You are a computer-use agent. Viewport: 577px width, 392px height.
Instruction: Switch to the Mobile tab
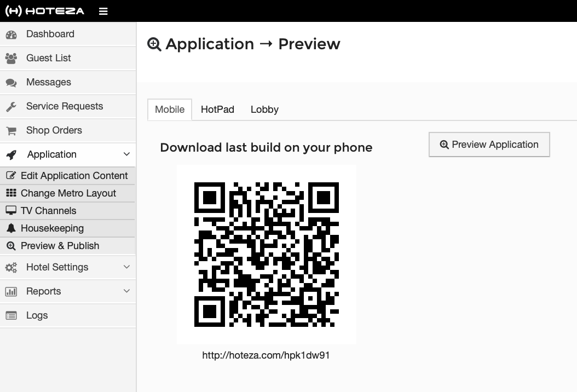[x=170, y=109]
